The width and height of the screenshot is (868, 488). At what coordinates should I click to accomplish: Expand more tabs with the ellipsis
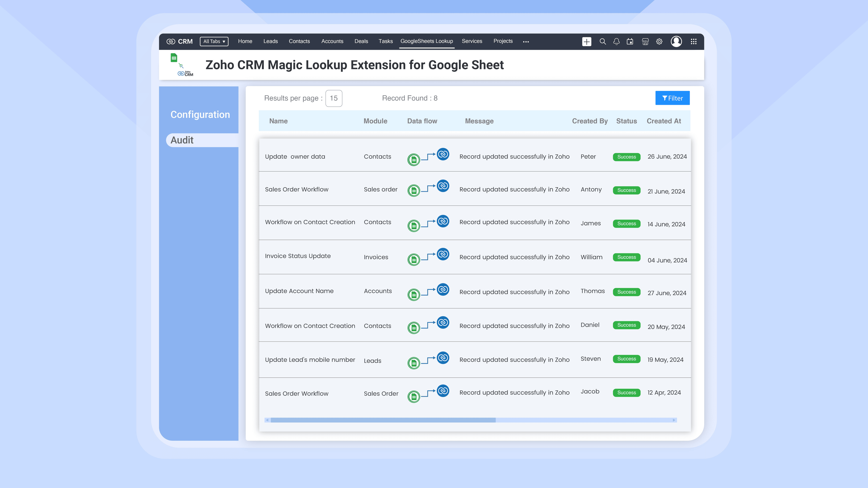(x=526, y=42)
